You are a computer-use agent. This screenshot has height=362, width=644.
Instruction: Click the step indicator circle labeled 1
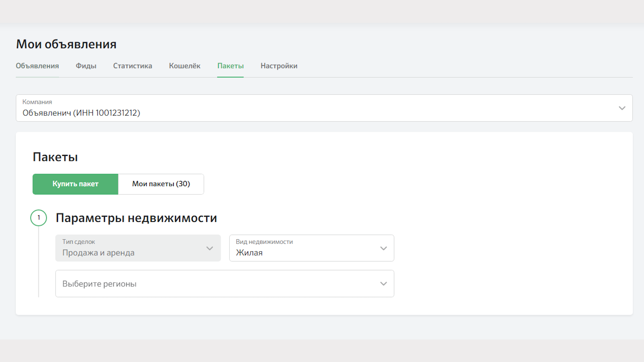[39, 218]
